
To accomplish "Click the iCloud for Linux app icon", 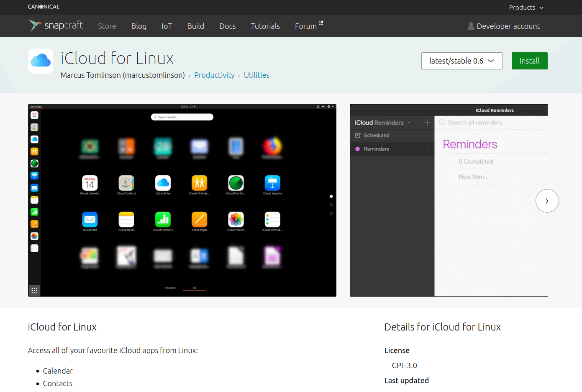I will 41,61.
